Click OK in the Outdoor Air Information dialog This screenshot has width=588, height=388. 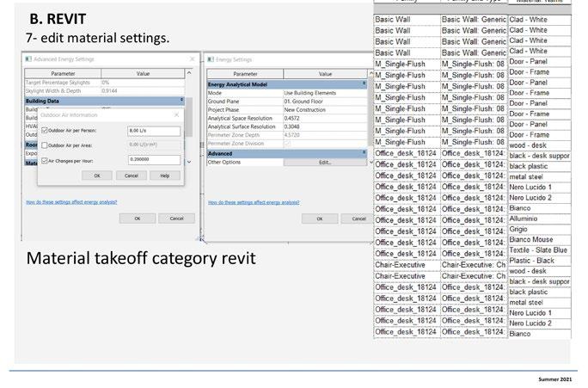coord(97,176)
